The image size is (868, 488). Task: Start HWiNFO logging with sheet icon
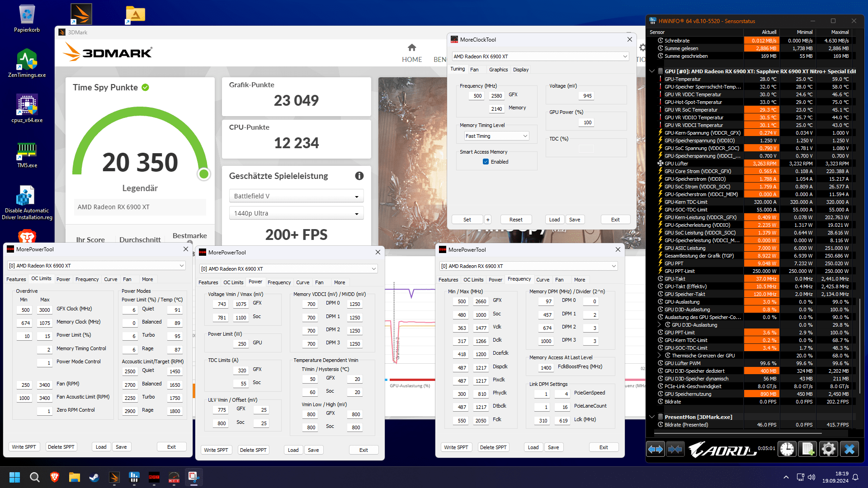808,449
